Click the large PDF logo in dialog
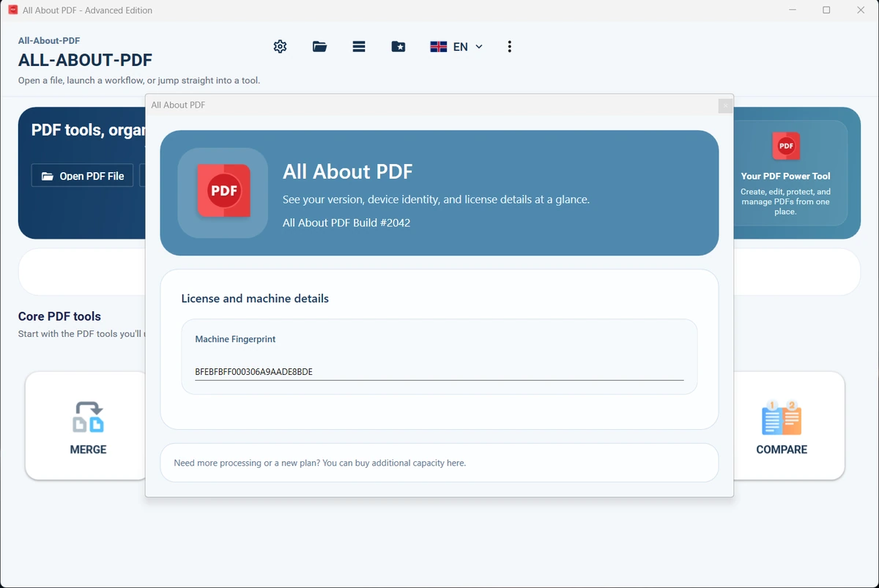 point(223,190)
